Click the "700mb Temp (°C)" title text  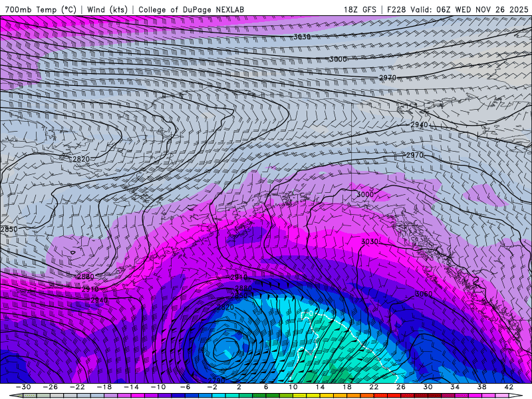[41, 9]
